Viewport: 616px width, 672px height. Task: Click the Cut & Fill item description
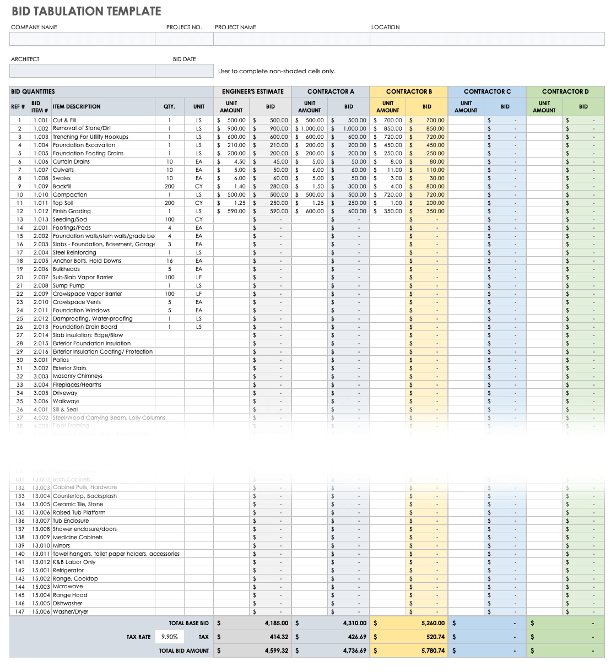[x=64, y=120]
